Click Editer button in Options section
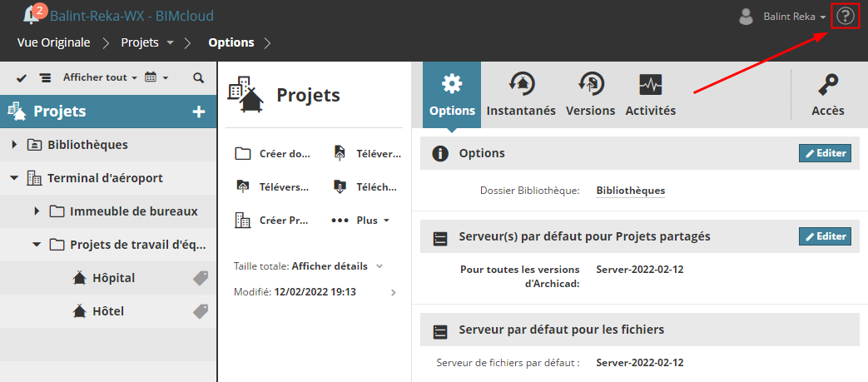Screen dimensions: 868x382 pos(825,153)
